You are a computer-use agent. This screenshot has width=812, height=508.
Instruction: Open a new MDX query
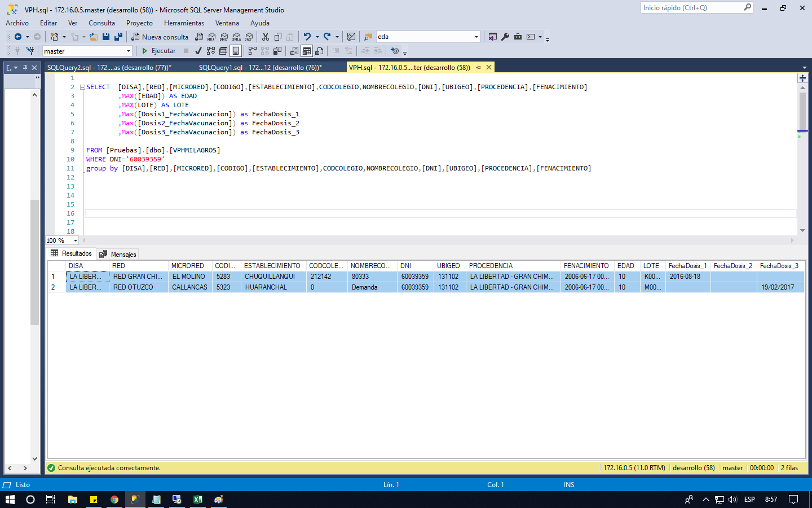(211, 37)
